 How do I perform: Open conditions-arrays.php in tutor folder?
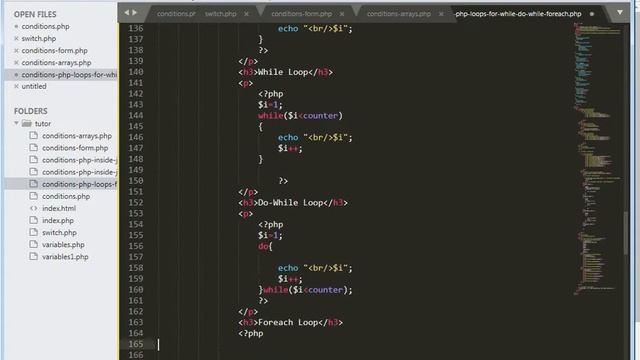(77, 136)
